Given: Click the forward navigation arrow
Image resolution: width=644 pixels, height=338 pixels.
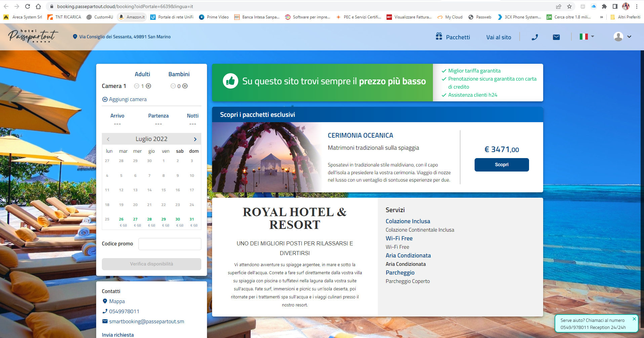Looking at the screenshot, I should pos(17,6).
